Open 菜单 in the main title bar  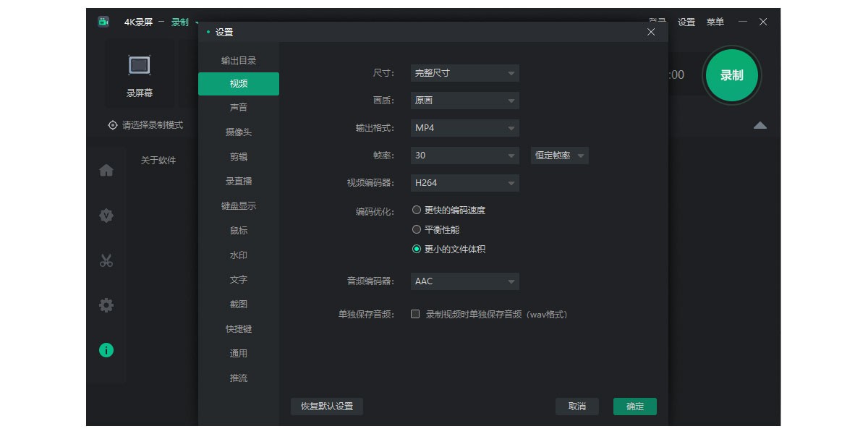pos(715,22)
